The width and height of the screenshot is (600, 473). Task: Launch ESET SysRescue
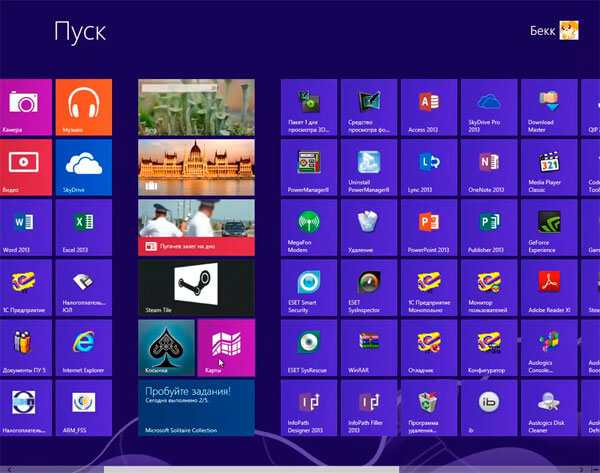309,347
